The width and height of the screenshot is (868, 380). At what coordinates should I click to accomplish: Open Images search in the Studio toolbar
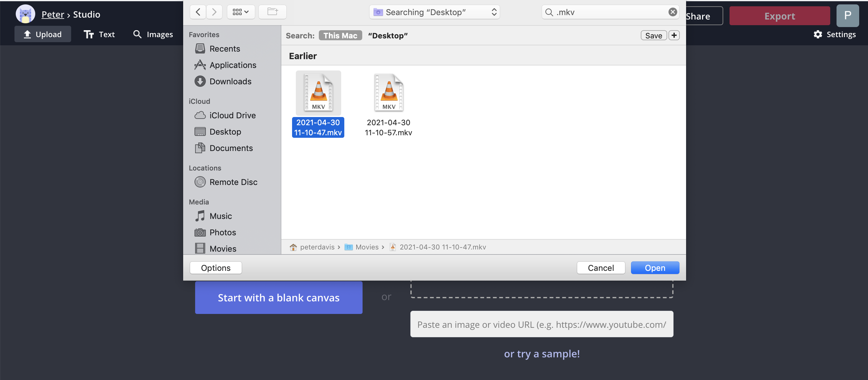tap(153, 34)
